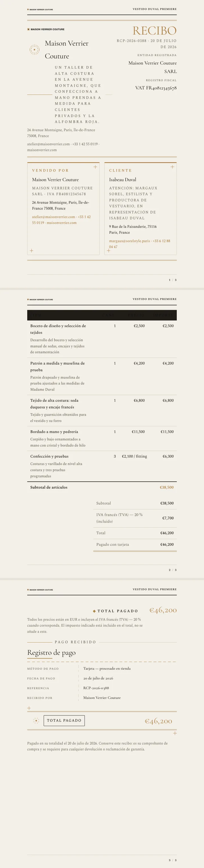The image size is (204, 868).
Task: Click the circular emblem beside Maison Verrier Couture heading
Action: (35, 49)
